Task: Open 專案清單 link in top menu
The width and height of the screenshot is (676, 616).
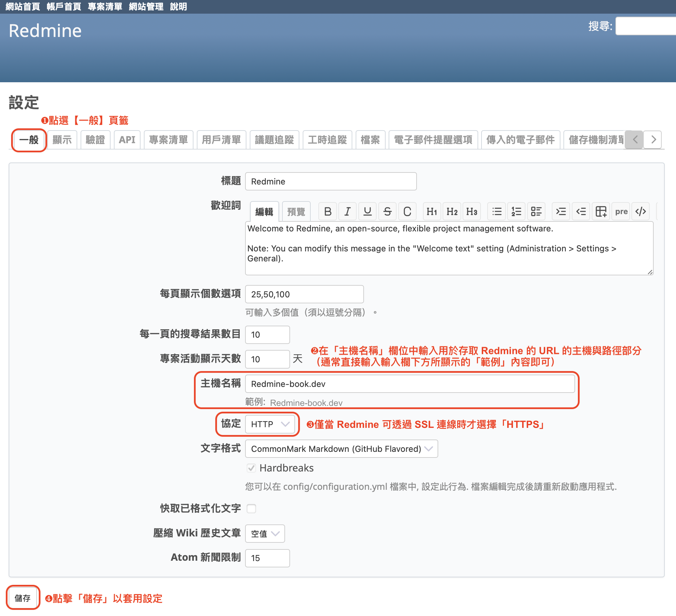Action: pos(105,7)
